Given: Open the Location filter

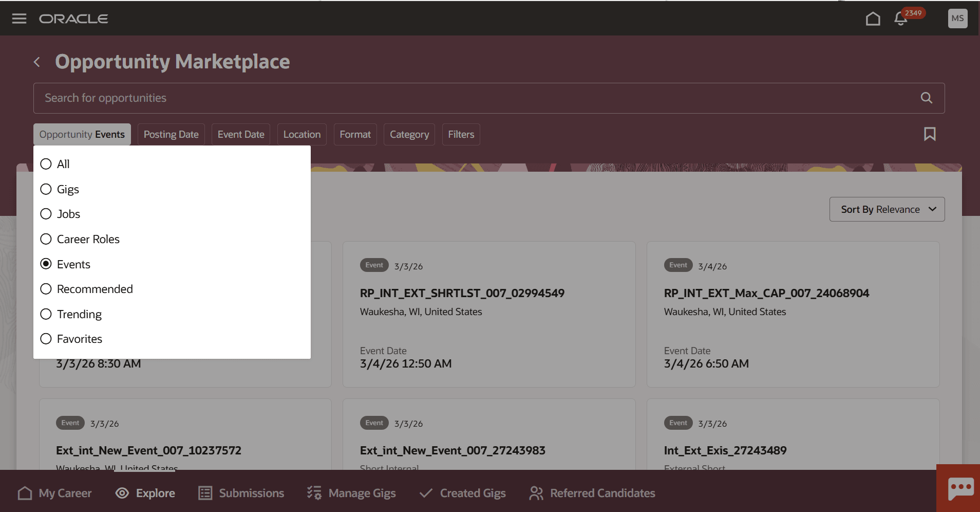Looking at the screenshot, I should click(302, 134).
